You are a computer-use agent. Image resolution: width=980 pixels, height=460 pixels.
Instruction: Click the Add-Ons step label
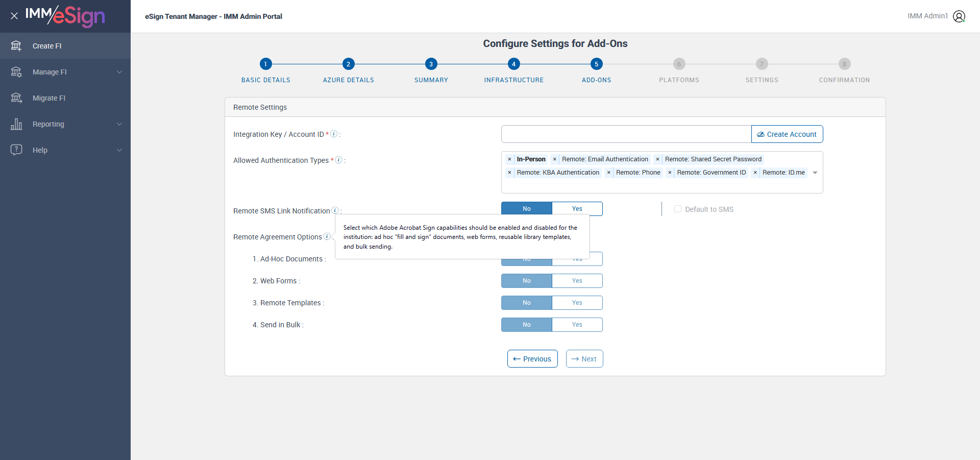coord(596,80)
